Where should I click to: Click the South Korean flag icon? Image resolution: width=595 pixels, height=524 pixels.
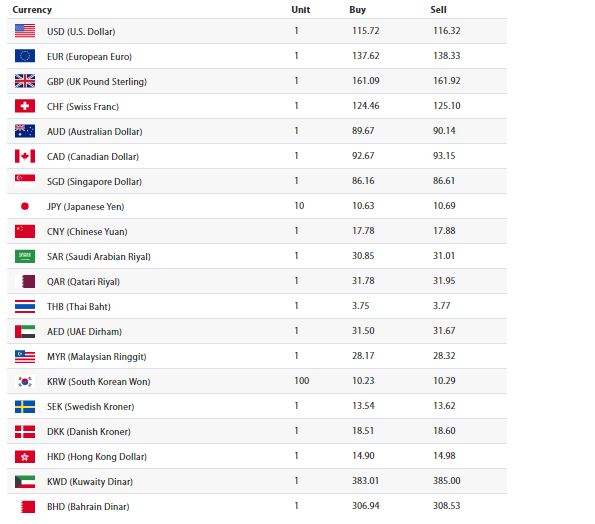coord(25,382)
